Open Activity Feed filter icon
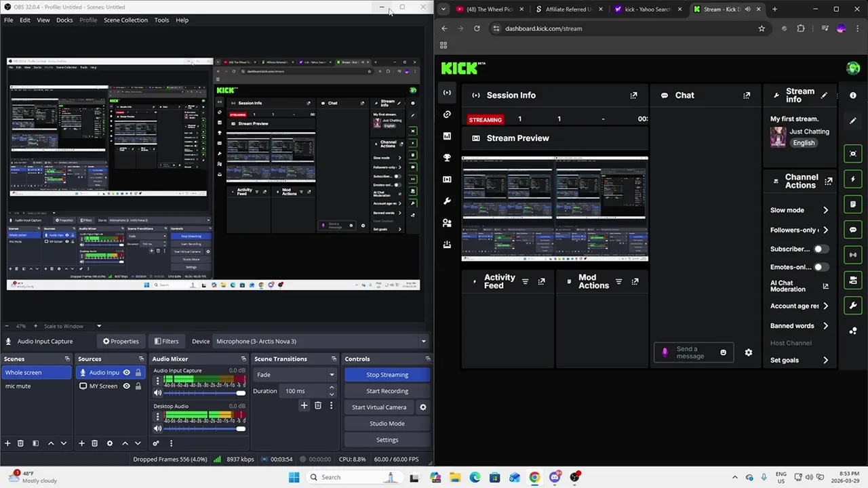The height and width of the screenshot is (488, 868). click(x=525, y=281)
